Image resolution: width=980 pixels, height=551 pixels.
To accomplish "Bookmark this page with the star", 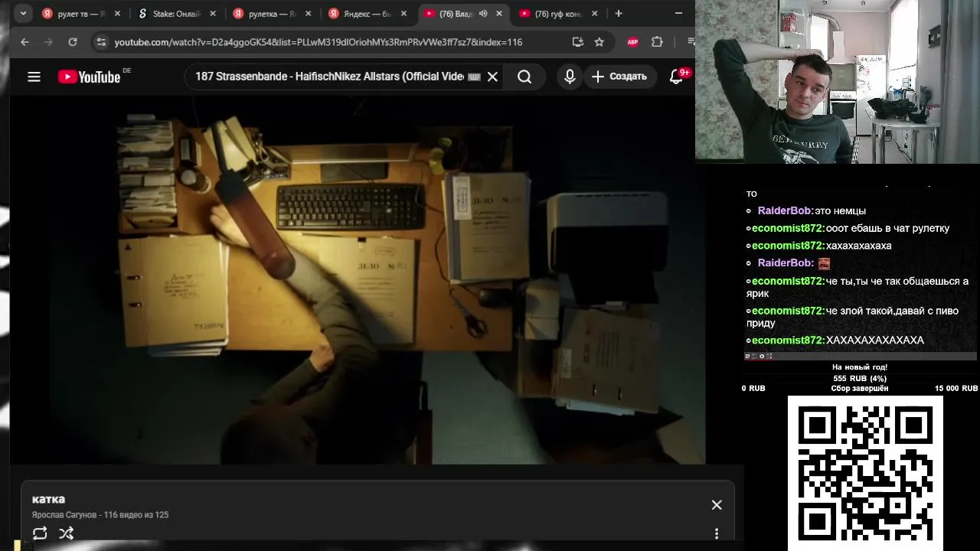I will [599, 42].
